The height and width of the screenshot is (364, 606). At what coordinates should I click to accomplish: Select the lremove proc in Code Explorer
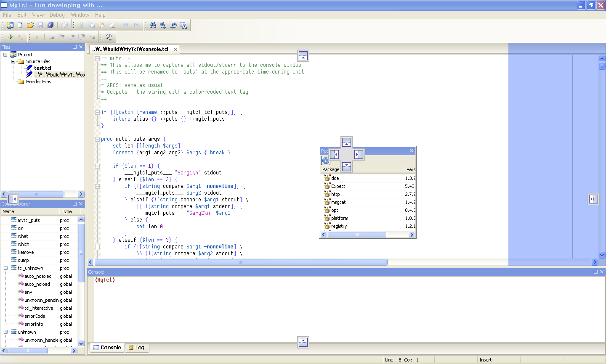click(40, 252)
